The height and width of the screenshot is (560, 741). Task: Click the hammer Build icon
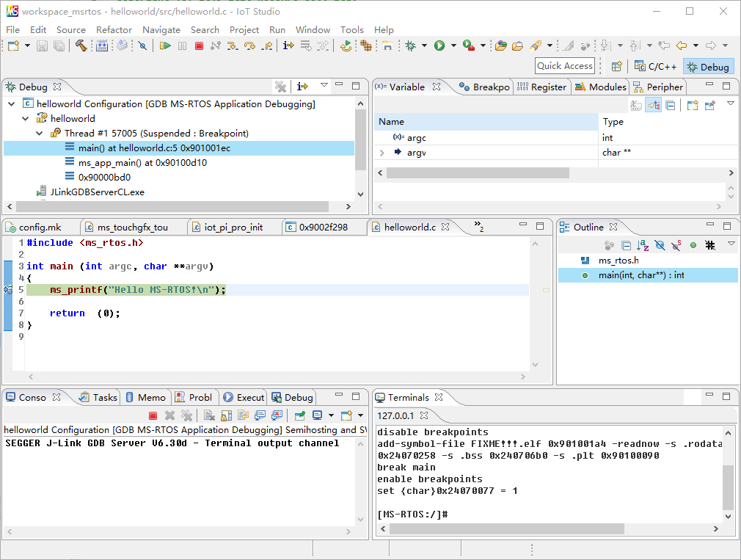(x=81, y=46)
